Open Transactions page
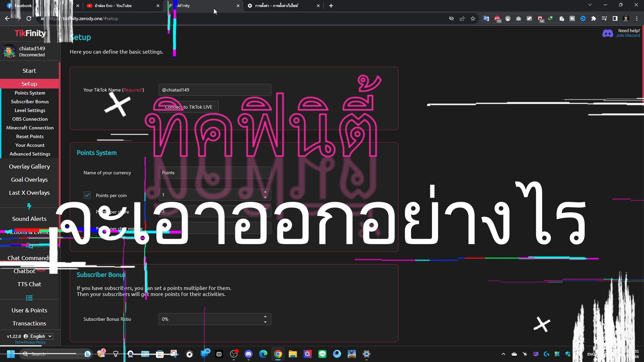The image size is (644, 362). point(29,323)
